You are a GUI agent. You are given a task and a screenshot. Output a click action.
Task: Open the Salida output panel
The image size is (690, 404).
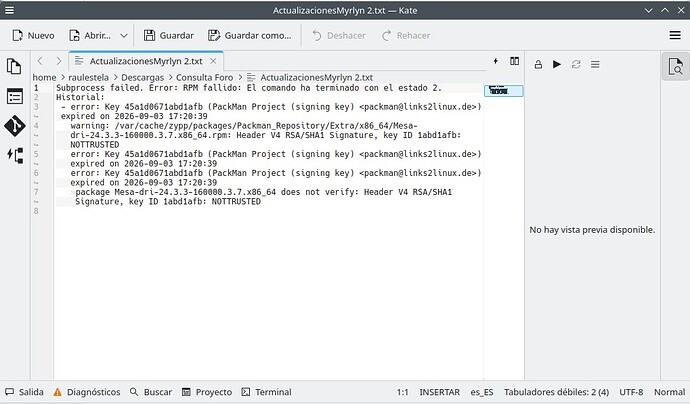click(x=25, y=392)
